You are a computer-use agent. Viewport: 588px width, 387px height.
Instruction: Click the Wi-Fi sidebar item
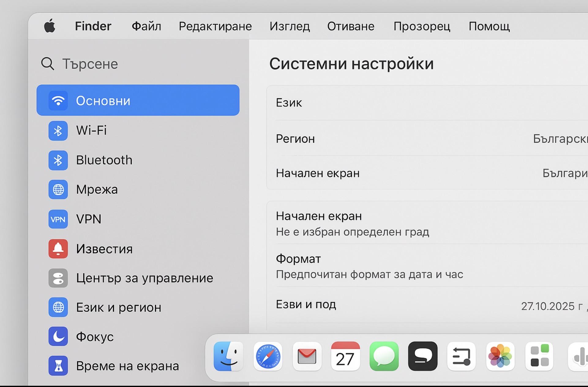91,131
